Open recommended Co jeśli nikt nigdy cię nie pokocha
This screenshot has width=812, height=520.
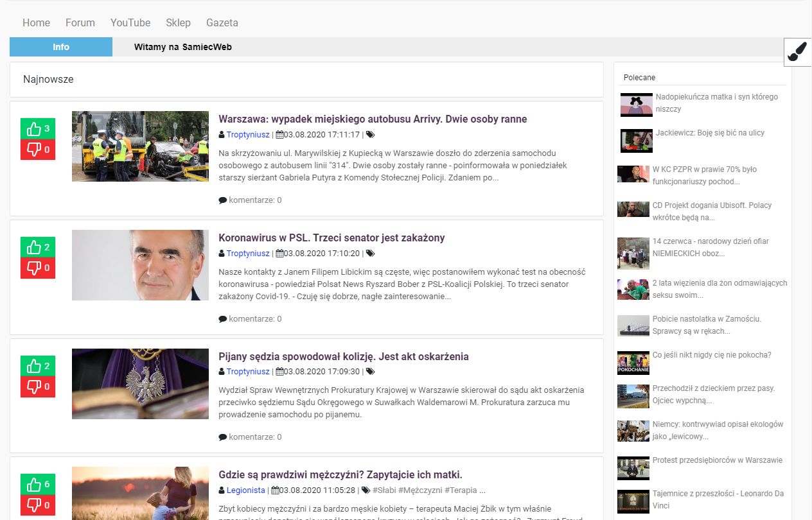(712, 355)
